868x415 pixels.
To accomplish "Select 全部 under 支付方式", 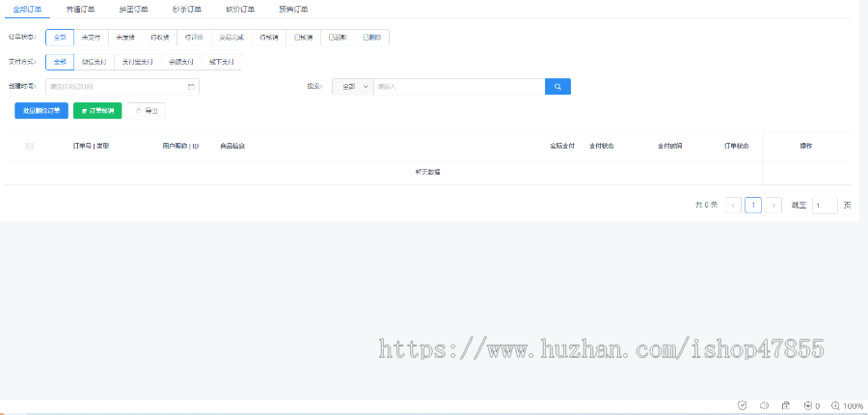I will 60,62.
